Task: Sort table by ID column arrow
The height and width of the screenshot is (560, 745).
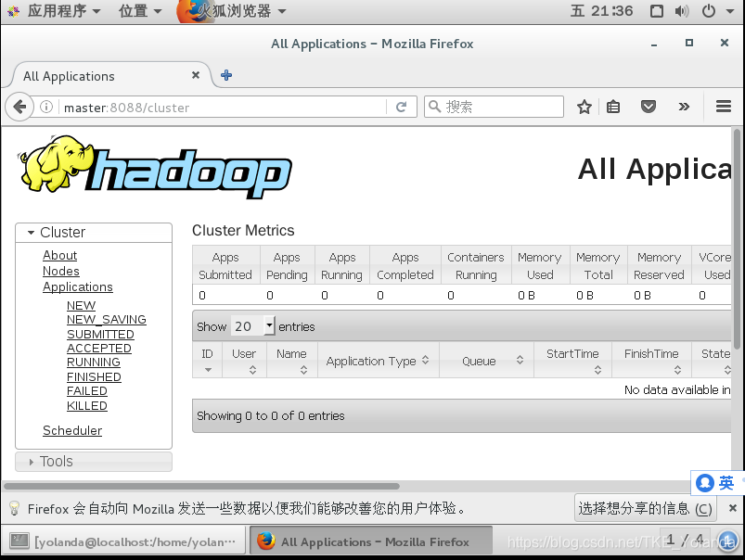Action: tap(208, 370)
